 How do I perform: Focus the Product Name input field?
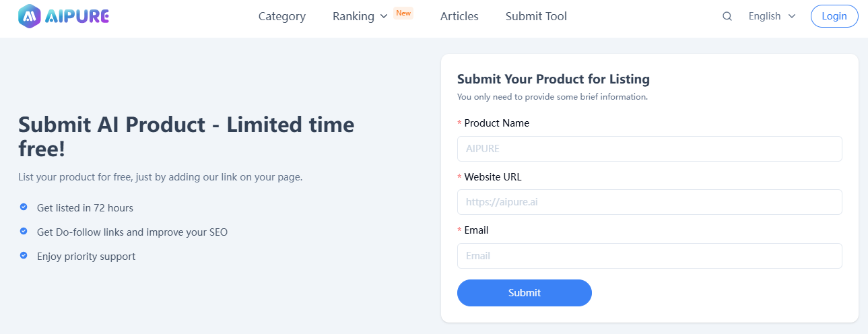point(650,149)
